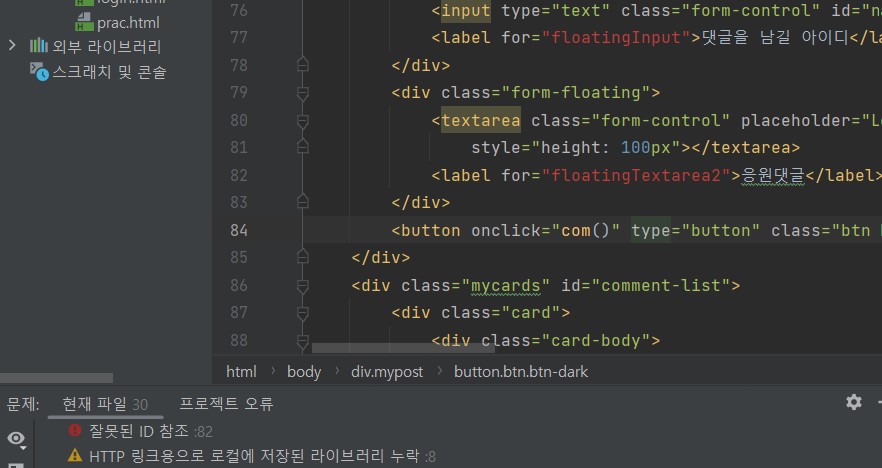Select button.btn.btn-dark breadcrumb

point(521,372)
